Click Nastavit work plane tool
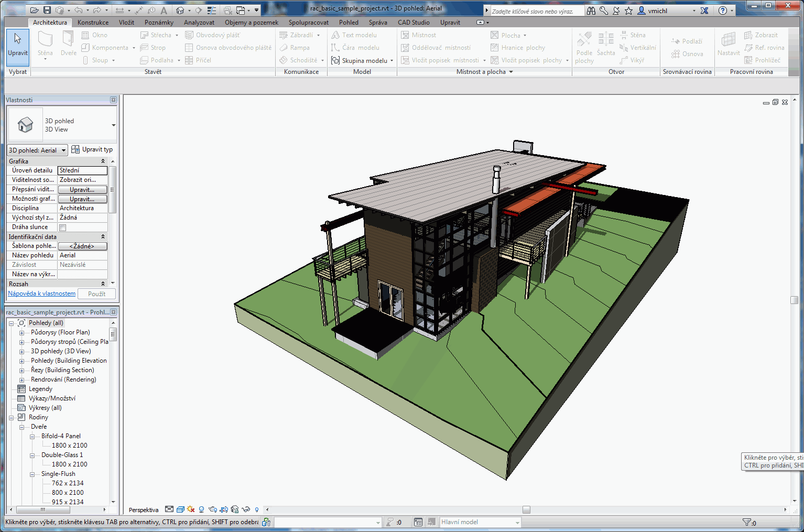The height and width of the screenshot is (532, 804). (x=729, y=44)
